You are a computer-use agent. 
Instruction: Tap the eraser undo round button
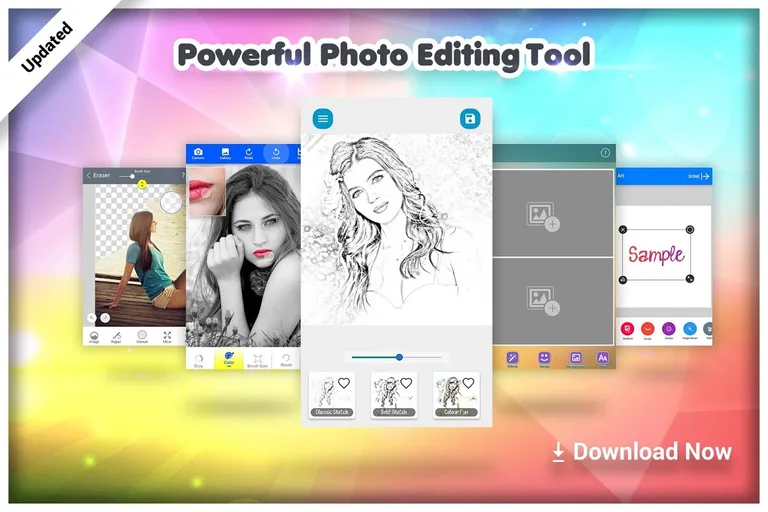pos(92,318)
